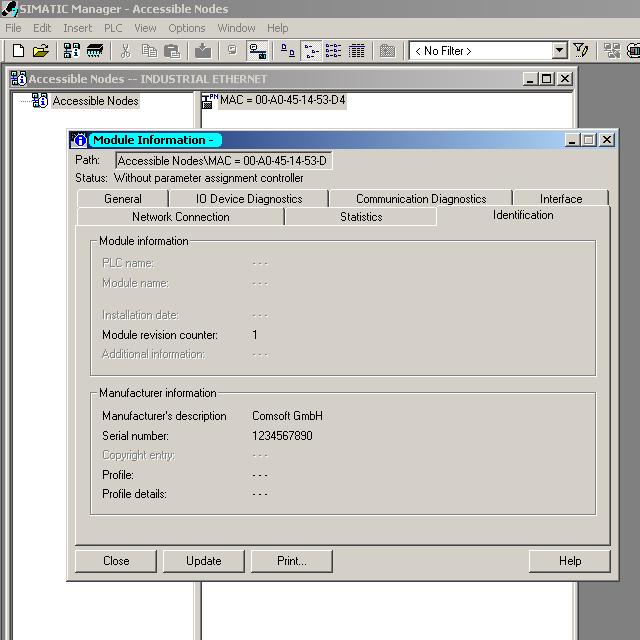
Task: Click the New Project toolbar icon
Action: (x=18, y=51)
